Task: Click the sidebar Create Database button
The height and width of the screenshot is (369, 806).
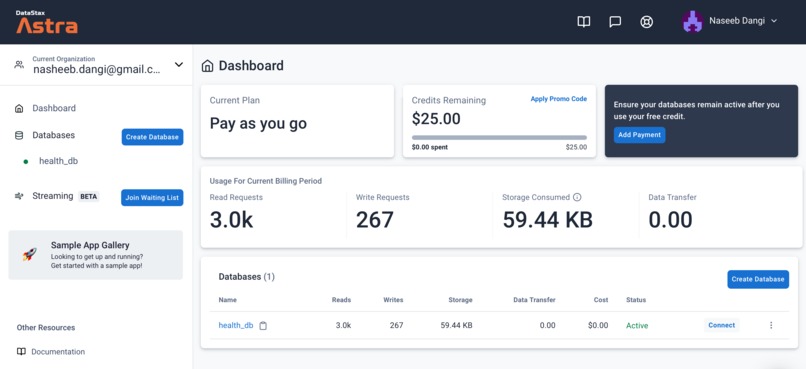Action: point(152,137)
